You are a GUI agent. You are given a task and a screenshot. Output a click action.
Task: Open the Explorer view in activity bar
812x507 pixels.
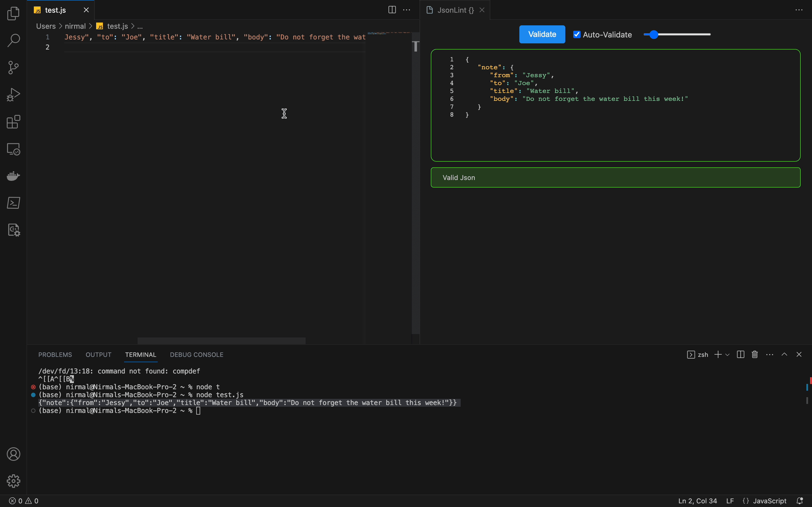[x=14, y=14]
